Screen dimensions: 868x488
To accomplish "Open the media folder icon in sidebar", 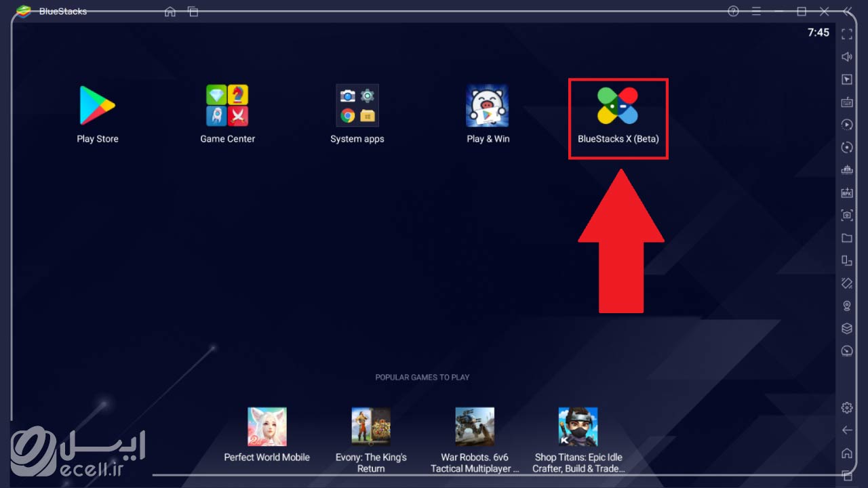I will click(847, 238).
